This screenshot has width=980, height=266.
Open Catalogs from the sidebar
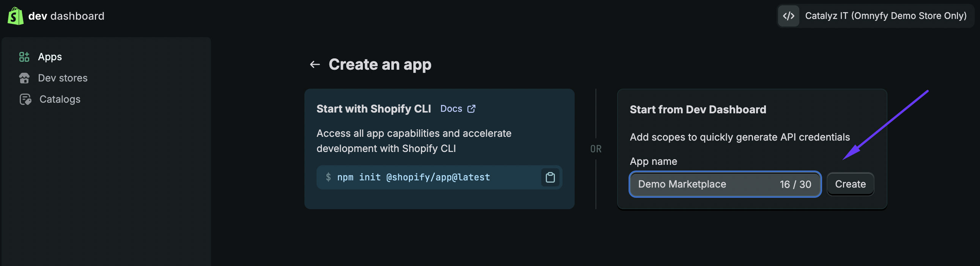click(x=60, y=100)
